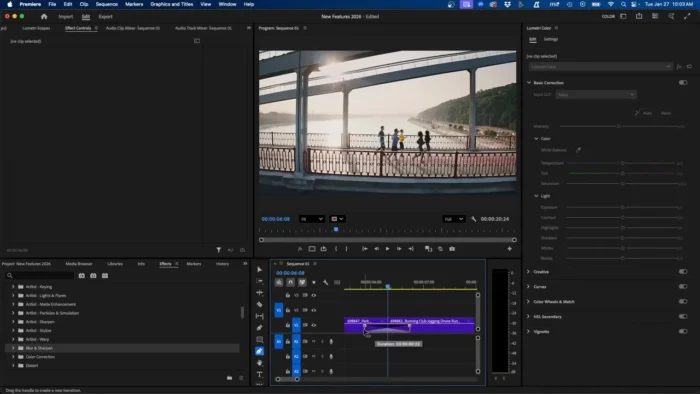Switch to Media Browser tab
700x394 pixels.
[79, 264]
